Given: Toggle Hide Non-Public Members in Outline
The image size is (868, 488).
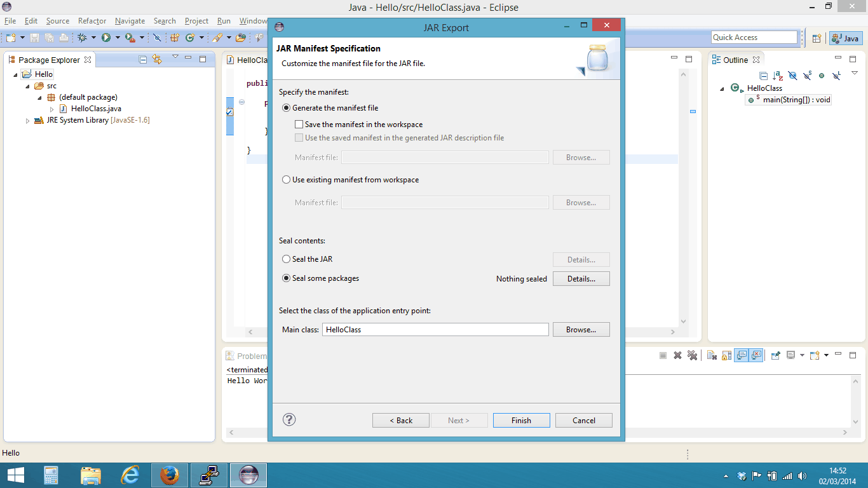Looking at the screenshot, I should [822, 76].
